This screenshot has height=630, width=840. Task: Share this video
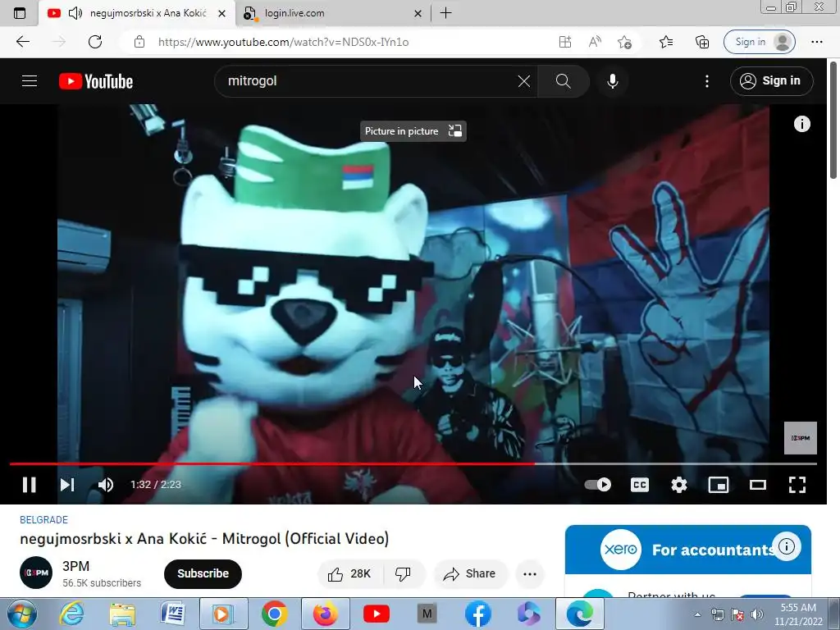tap(470, 573)
